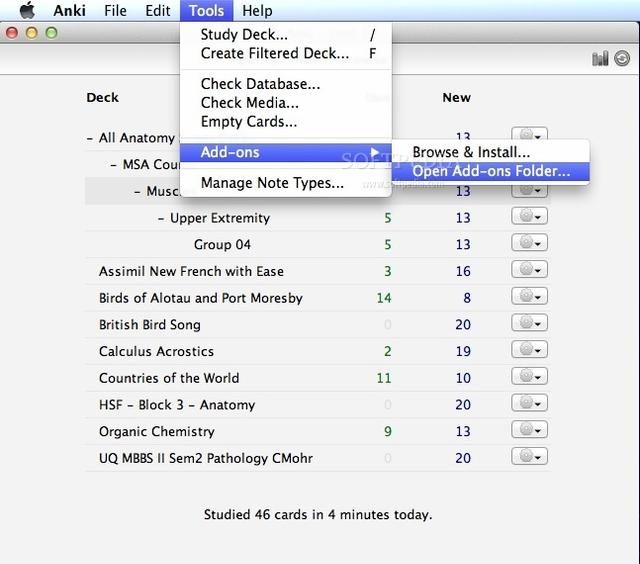Screen dimensions: 640x564
Task: Open Assimil New French with Ease deck
Action: 191,271
